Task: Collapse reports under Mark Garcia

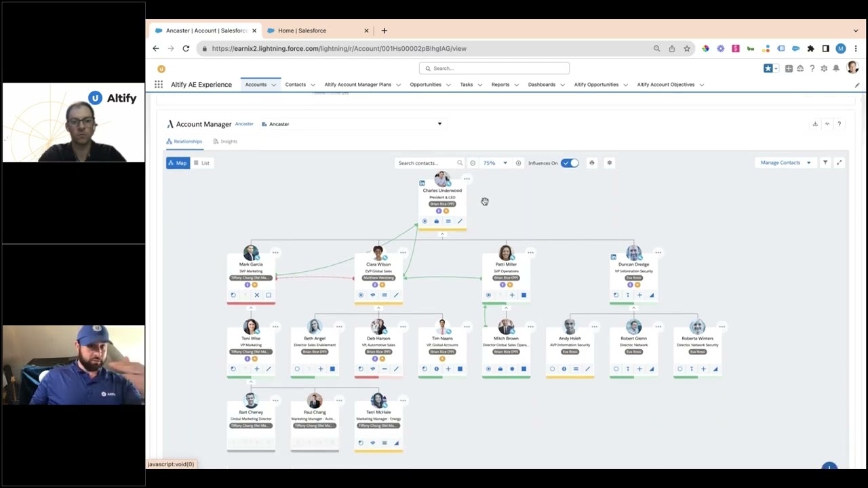Action: [x=251, y=308]
